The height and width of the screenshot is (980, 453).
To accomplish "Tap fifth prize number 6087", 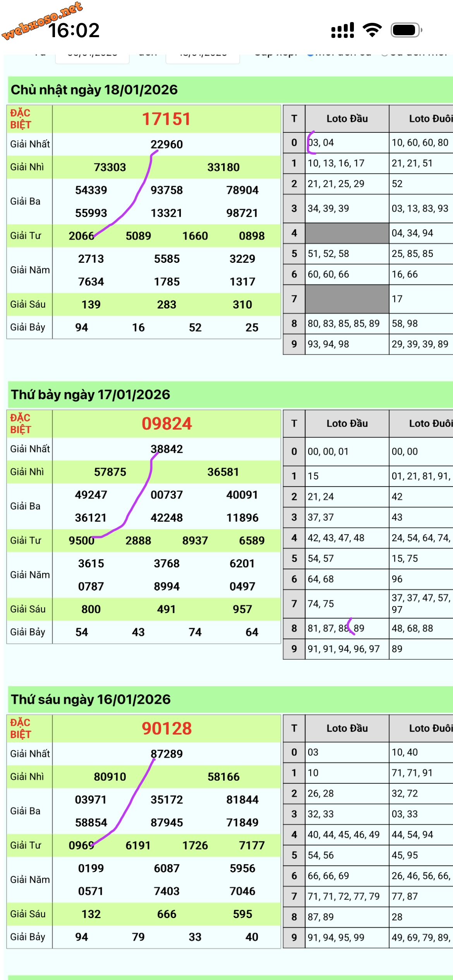I will tap(166, 868).
